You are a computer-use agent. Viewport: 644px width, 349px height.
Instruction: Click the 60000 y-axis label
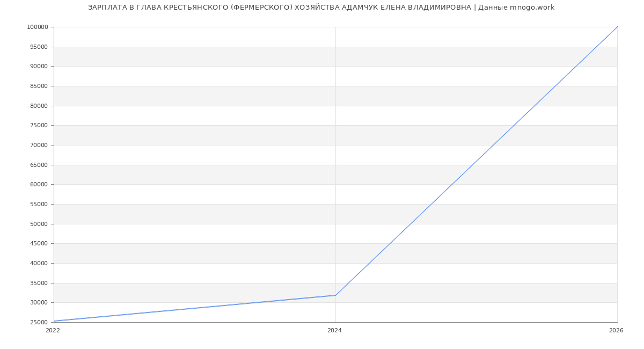point(39,185)
